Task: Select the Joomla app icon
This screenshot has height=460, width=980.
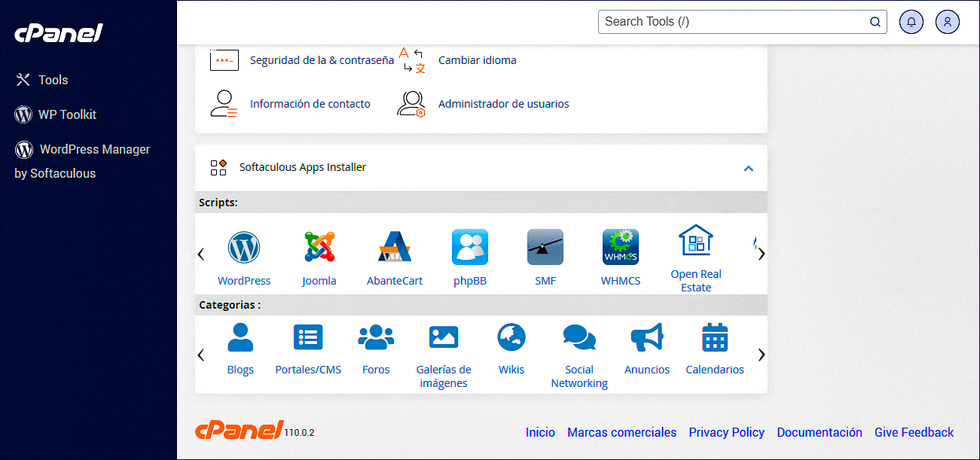Action: click(319, 247)
